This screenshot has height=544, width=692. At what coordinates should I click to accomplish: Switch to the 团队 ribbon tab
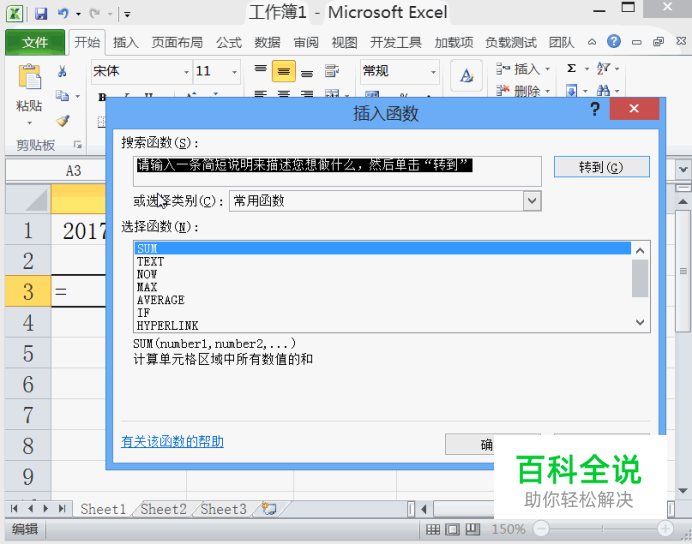tap(561, 42)
